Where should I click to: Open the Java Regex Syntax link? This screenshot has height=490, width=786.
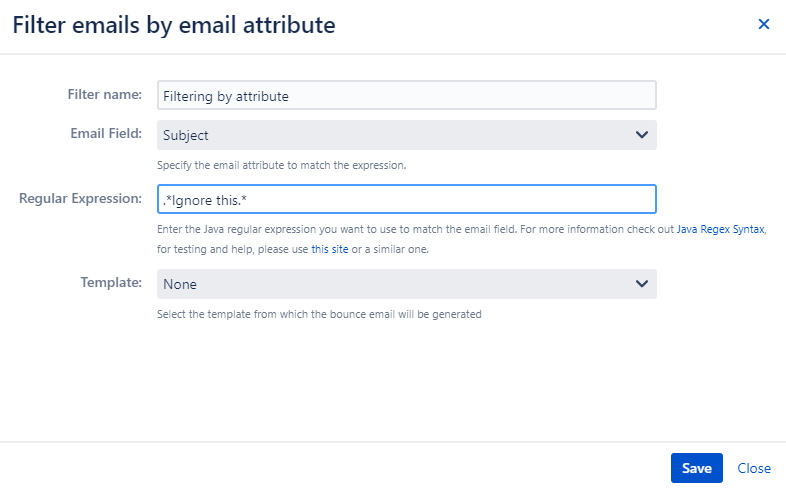point(720,229)
